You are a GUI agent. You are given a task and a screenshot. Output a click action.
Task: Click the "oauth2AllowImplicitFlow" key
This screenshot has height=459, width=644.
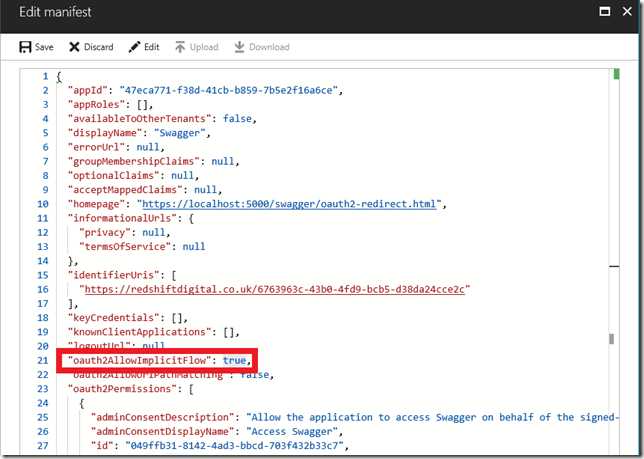tap(139, 360)
